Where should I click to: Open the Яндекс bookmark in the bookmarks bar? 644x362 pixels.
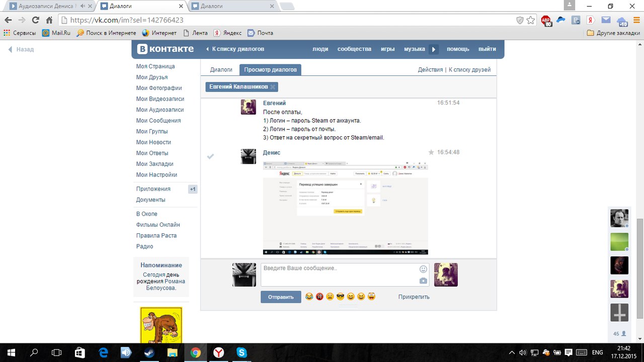(227, 33)
